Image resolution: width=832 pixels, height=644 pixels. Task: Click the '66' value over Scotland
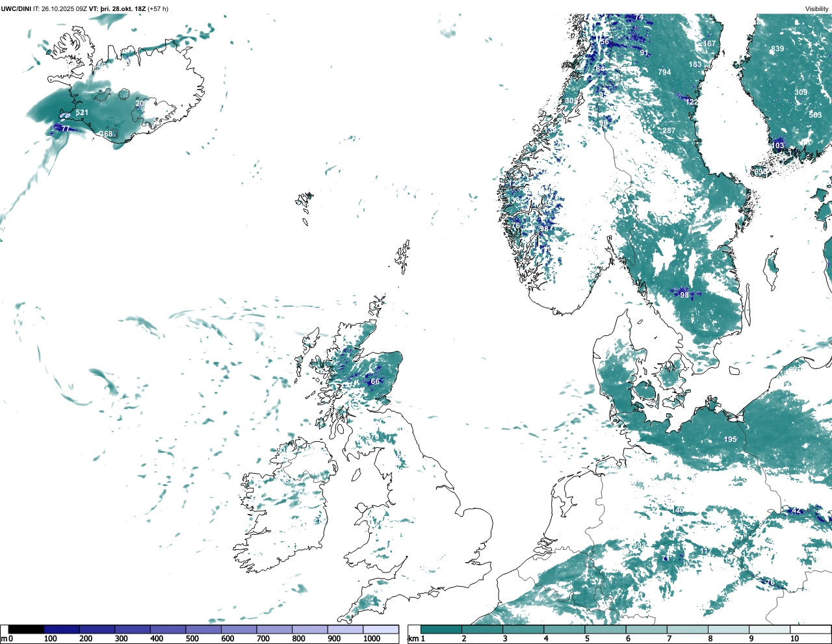[375, 381]
